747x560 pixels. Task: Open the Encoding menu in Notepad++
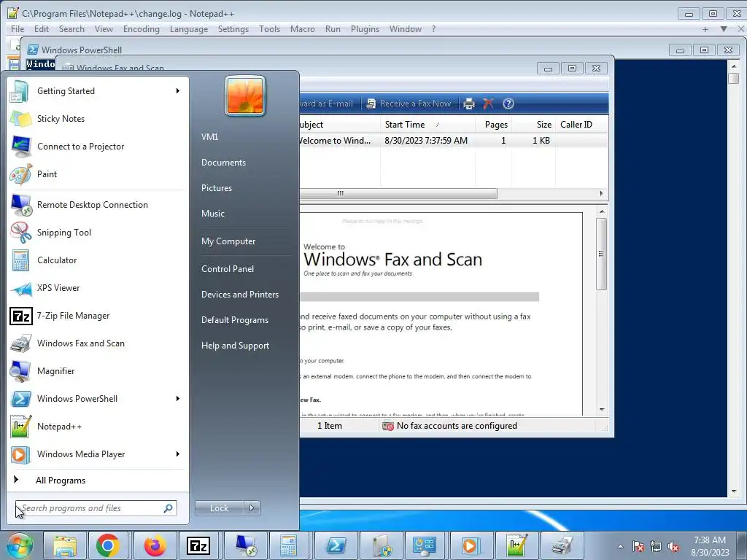tap(141, 29)
